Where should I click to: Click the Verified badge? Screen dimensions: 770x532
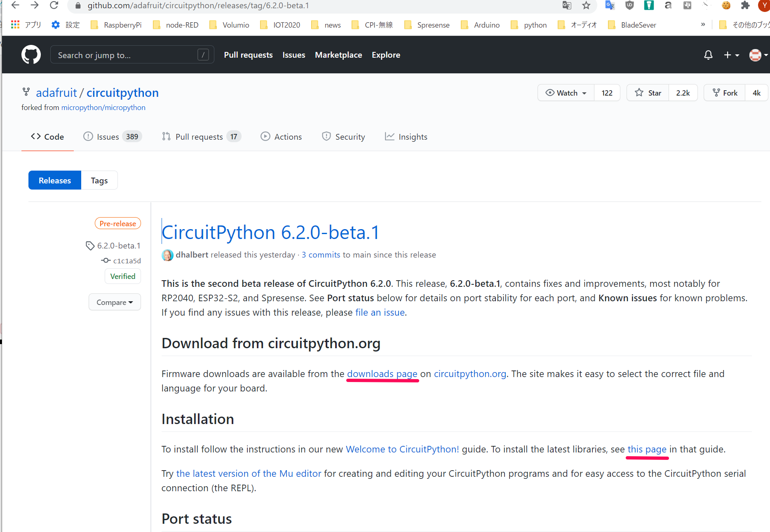tap(122, 276)
